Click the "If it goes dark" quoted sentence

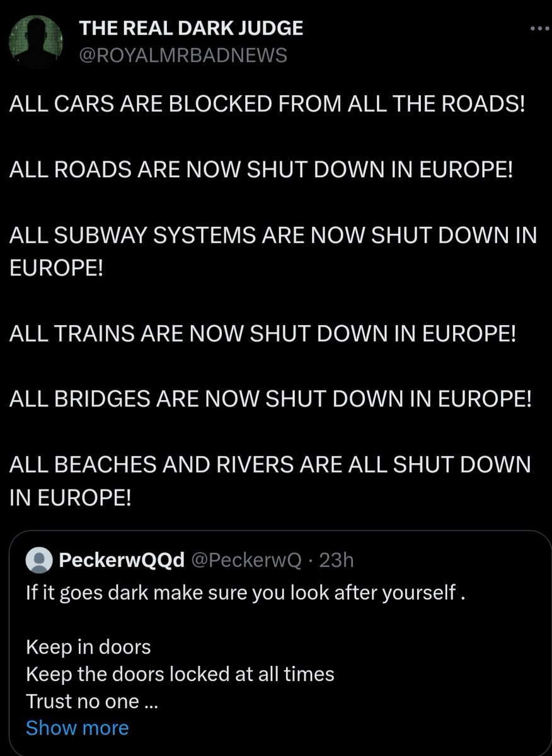tap(246, 593)
